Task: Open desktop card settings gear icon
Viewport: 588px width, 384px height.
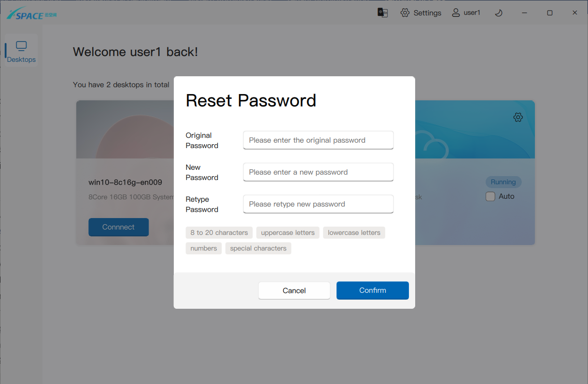Action: [x=518, y=117]
